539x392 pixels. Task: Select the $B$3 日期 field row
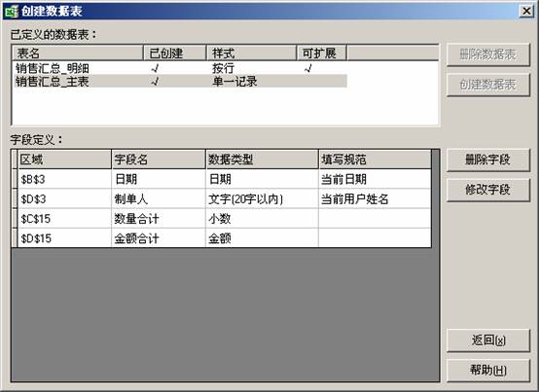(224, 179)
